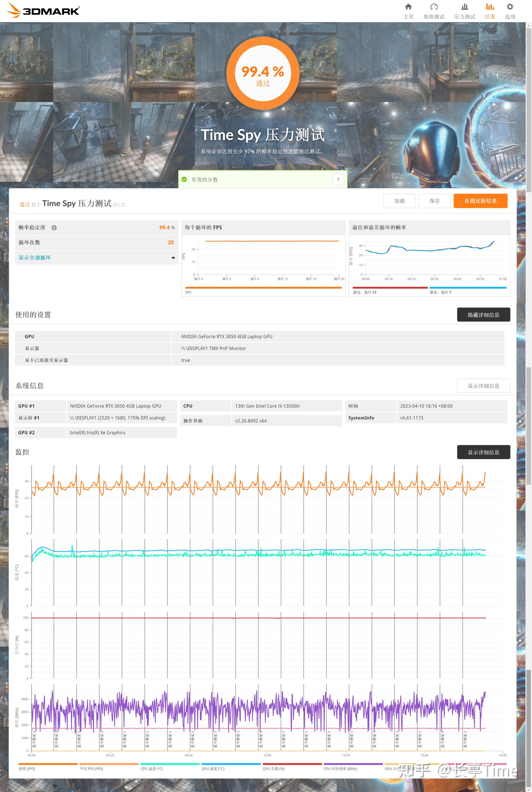The height and width of the screenshot is (792, 532).
Task: Click the 在线比较结果 button
Action: 480,201
